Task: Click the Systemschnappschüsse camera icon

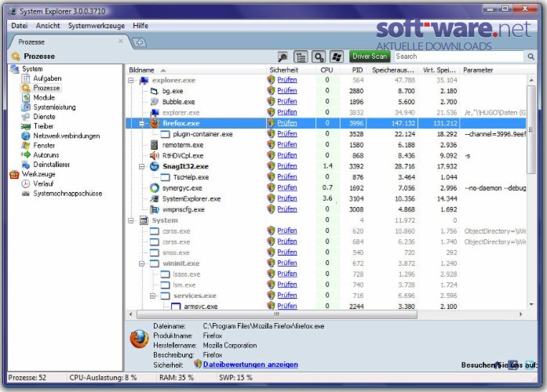Action: click(26, 194)
